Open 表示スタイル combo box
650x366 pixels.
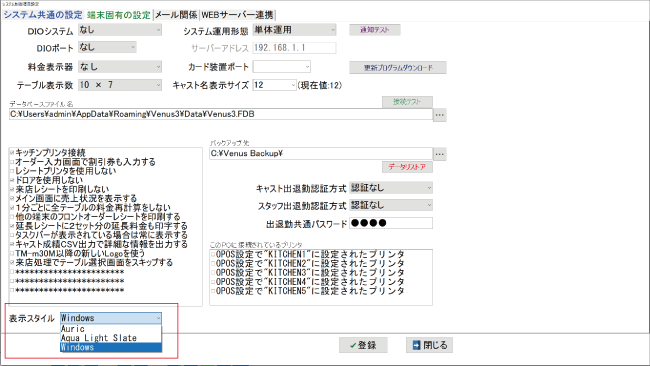click(x=111, y=318)
